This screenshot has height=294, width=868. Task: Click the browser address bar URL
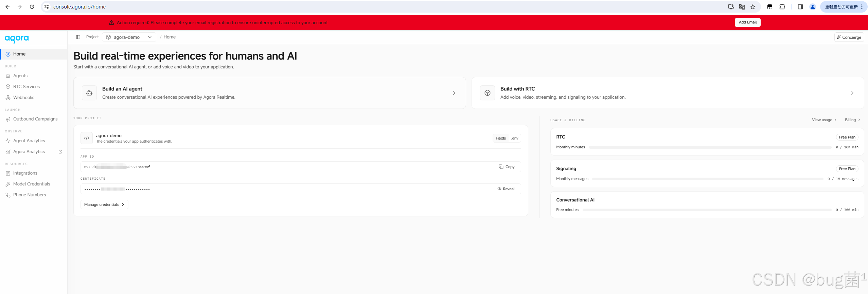[79, 7]
